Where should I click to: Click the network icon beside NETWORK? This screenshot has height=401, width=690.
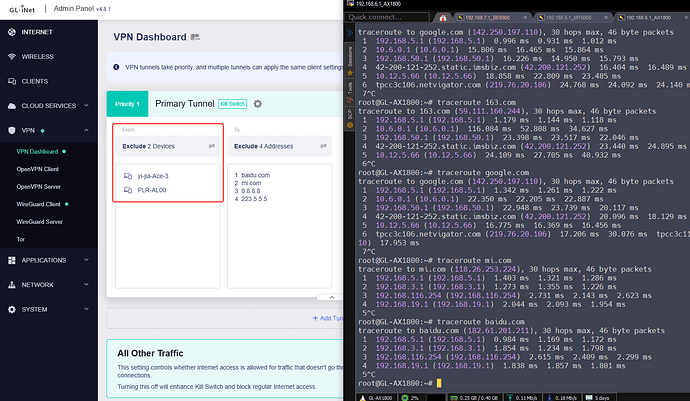point(12,285)
